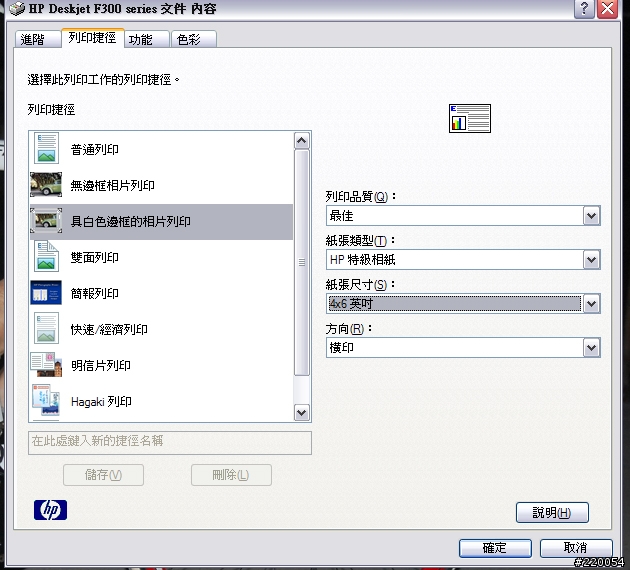Click the 簡報列印 presentation icon
Screen dimensions: 630x570
tap(46, 292)
